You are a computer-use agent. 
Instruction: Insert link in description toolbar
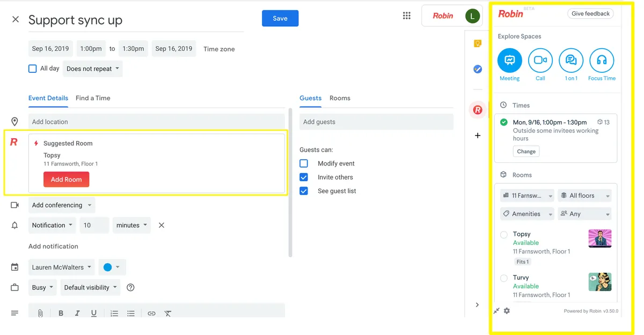tap(151, 314)
